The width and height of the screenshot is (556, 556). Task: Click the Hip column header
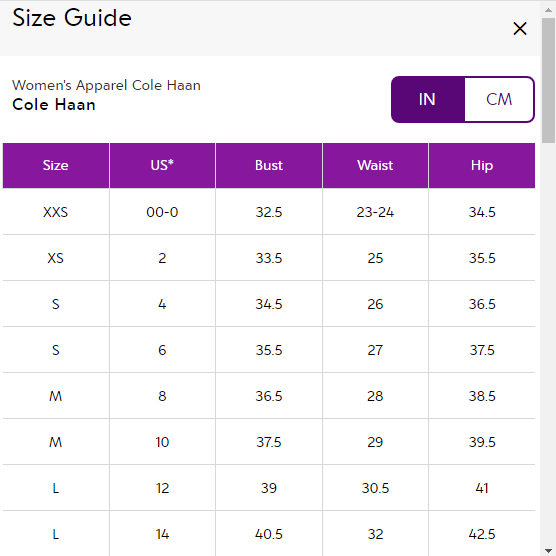point(482,165)
